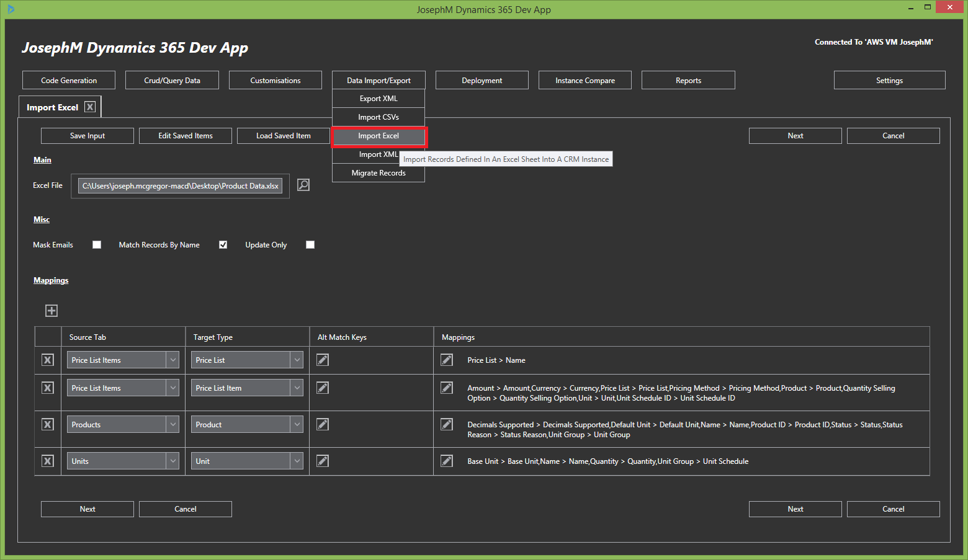Tick the Update Only checkbox
Screen dimensions: 968x560
coord(310,245)
